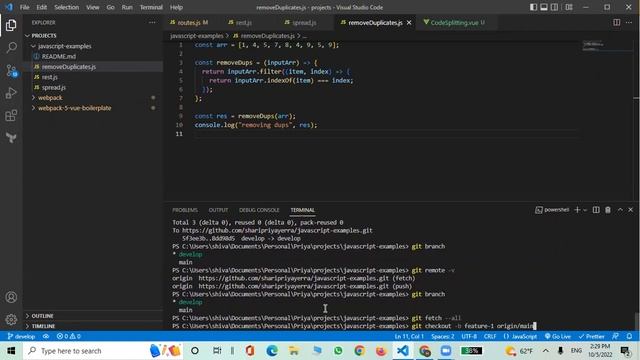
Task: Open the File menu
Action: click(x=24, y=7)
